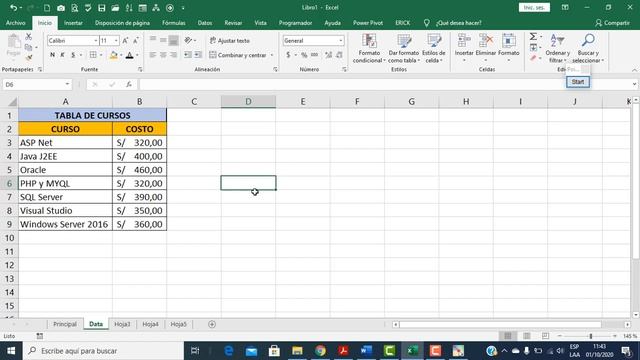Click the Compartir button
Viewport: 640px width, 360px height.
point(612,23)
